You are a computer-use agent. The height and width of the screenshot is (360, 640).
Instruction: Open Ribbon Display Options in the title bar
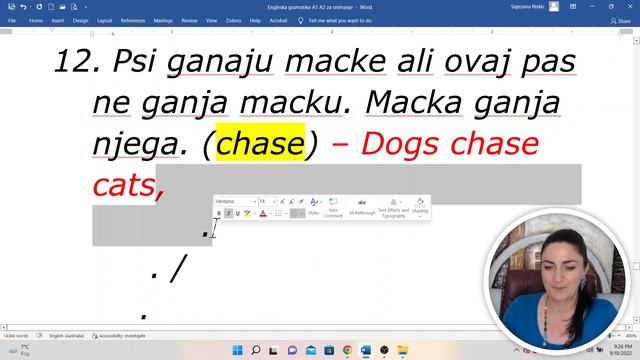click(x=573, y=7)
